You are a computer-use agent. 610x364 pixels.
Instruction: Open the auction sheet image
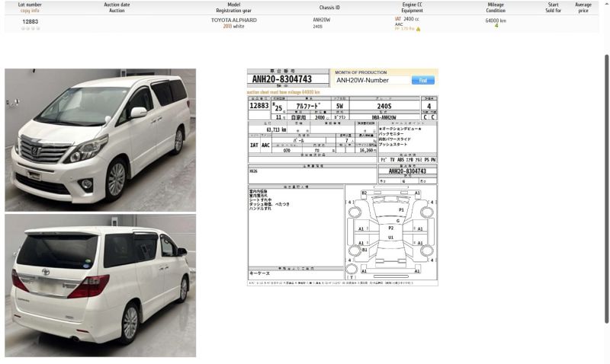[x=342, y=190]
